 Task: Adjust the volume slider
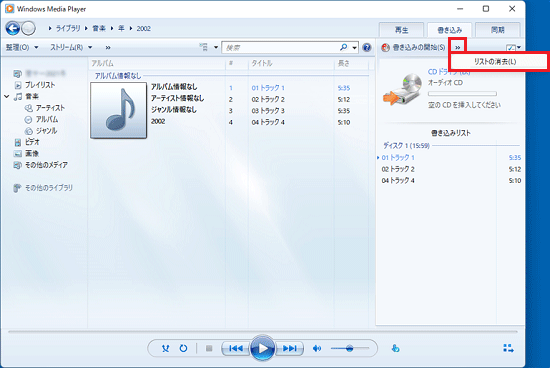pos(350,348)
